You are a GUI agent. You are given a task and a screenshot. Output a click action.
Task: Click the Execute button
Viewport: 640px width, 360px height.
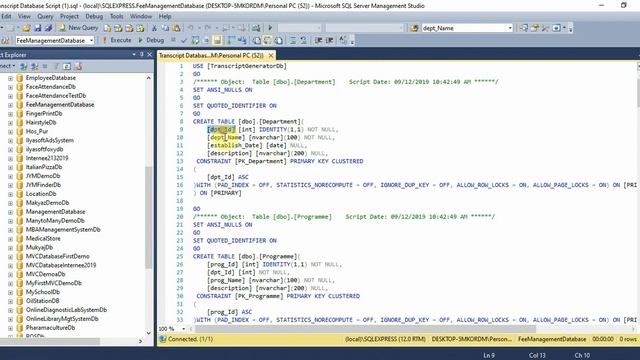(x=117, y=40)
